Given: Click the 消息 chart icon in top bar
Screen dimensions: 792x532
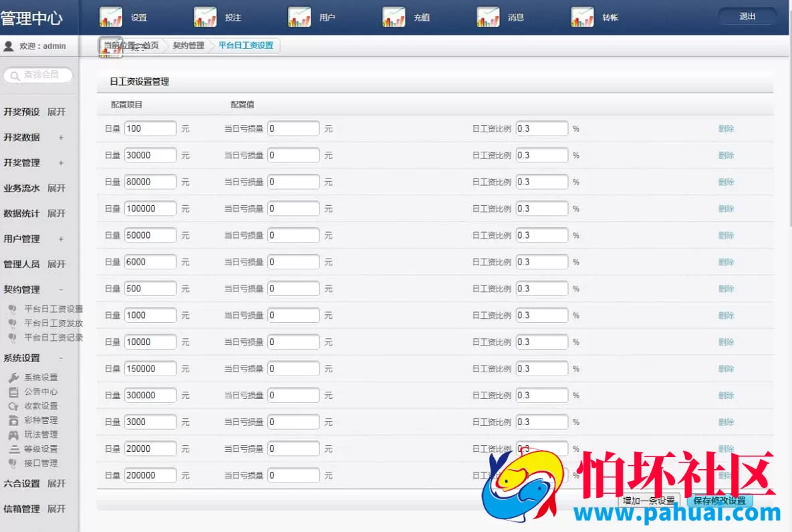Looking at the screenshot, I should click(488, 16).
